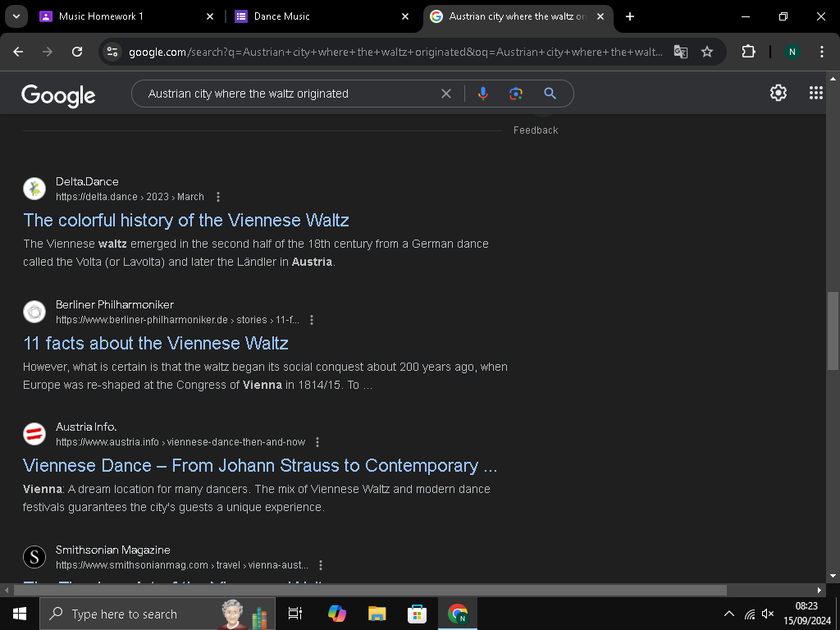
Task: Launch Copilot from taskbar
Action: [x=336, y=614]
